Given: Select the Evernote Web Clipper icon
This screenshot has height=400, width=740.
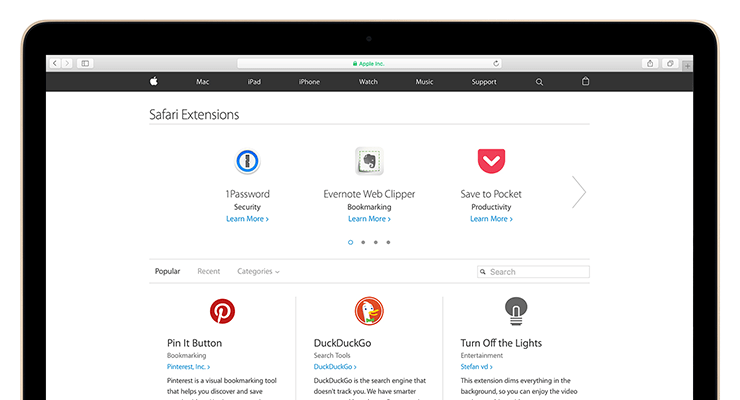Looking at the screenshot, I should [369, 161].
